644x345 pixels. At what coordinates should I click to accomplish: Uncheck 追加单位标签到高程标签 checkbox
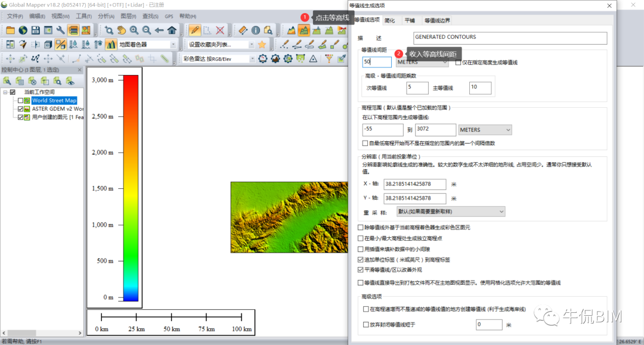click(361, 260)
